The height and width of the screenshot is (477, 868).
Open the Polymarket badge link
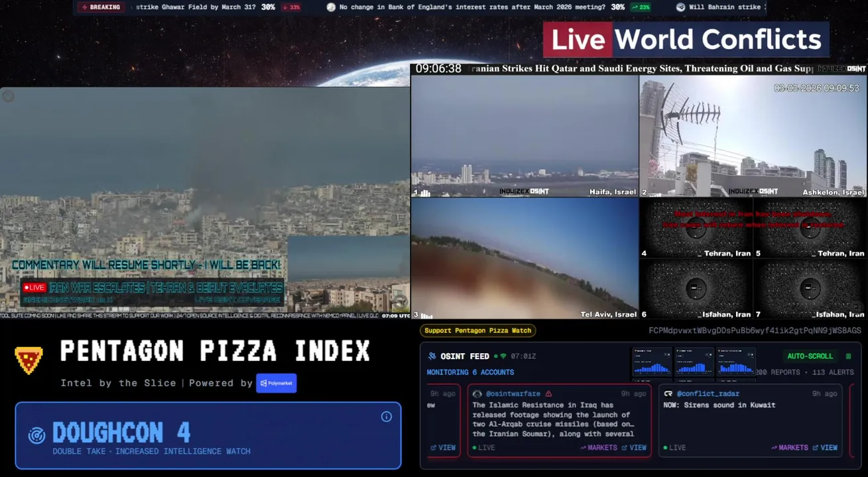[277, 383]
